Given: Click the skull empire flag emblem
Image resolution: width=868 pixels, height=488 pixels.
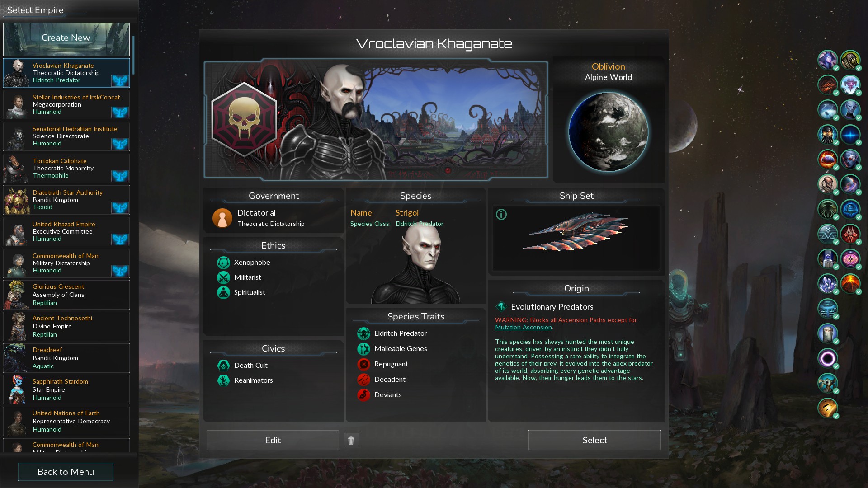Looking at the screenshot, I should point(244,120).
